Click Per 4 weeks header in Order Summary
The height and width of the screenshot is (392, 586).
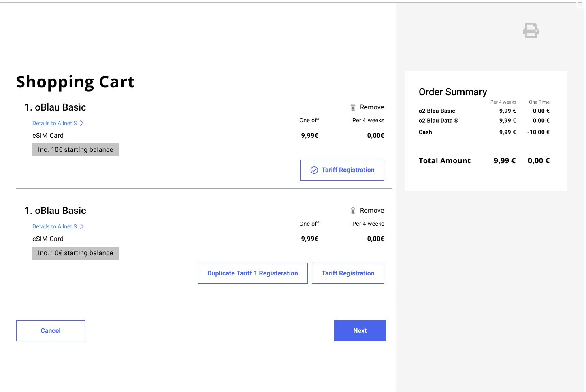point(503,102)
